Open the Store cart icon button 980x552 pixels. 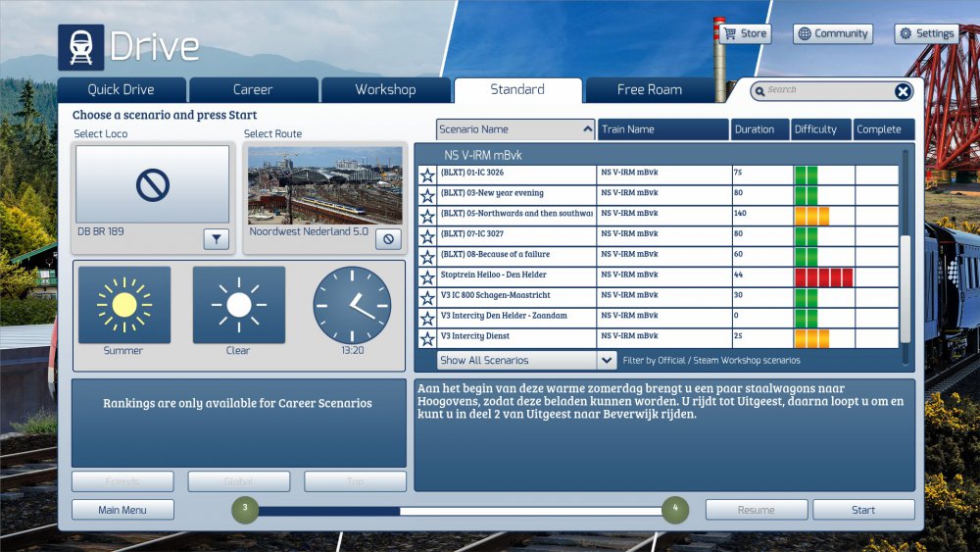tap(745, 33)
